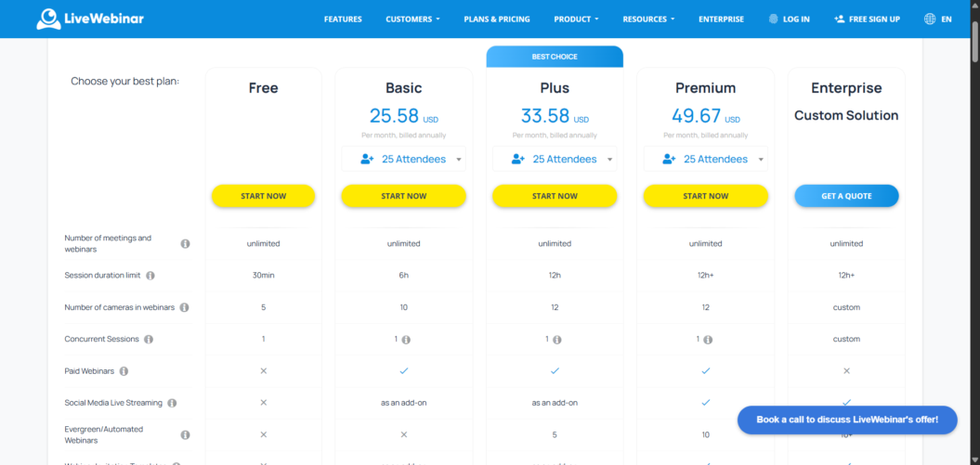Viewport: 980px width, 465px height.
Task: Open the Customers dropdown menu
Action: (412, 19)
